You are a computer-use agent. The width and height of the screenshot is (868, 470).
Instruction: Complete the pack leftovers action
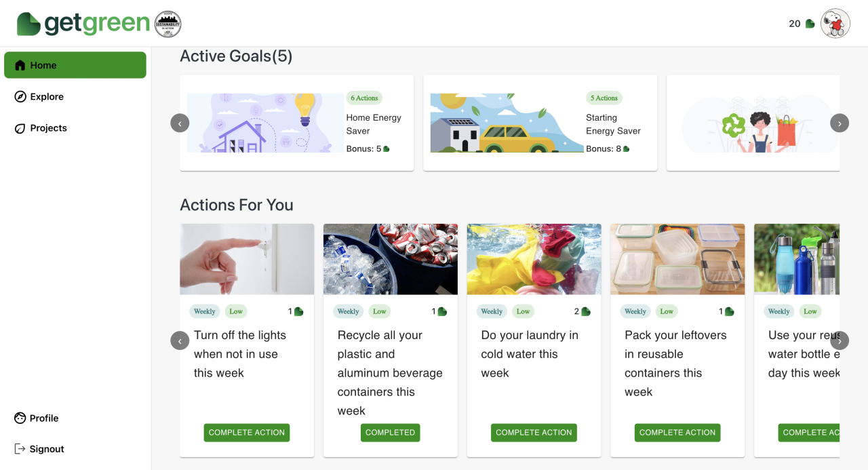point(677,433)
